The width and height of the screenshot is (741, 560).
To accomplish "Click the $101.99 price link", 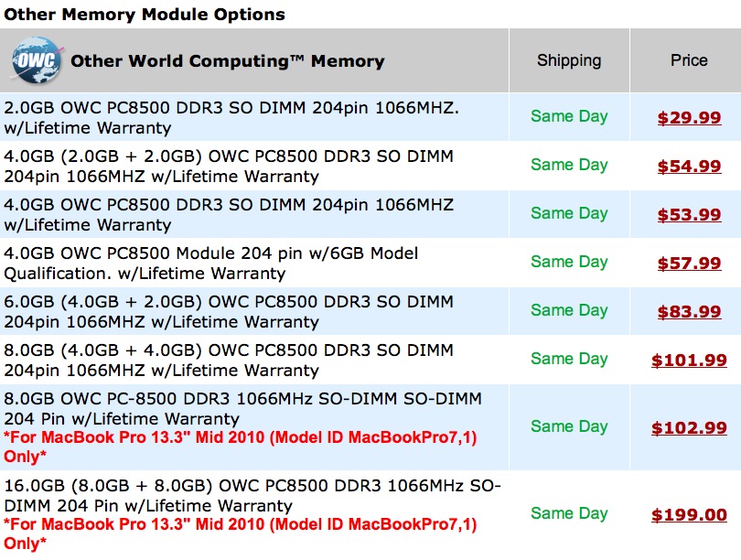I will 689,360.
